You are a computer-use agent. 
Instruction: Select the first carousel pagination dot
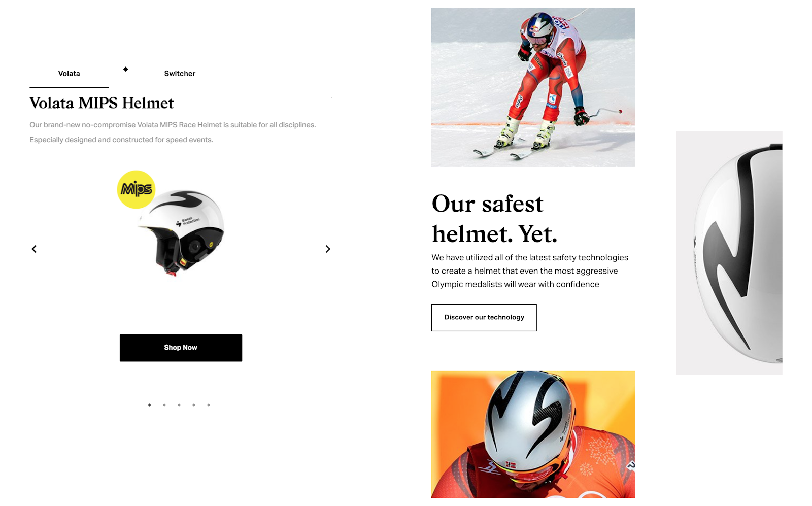tap(149, 405)
